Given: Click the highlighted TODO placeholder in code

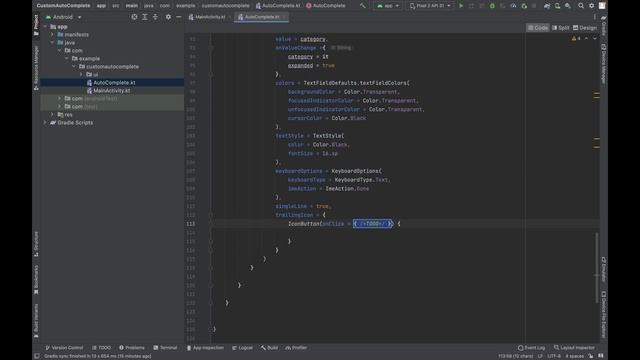Looking at the screenshot, I should click(x=373, y=224).
